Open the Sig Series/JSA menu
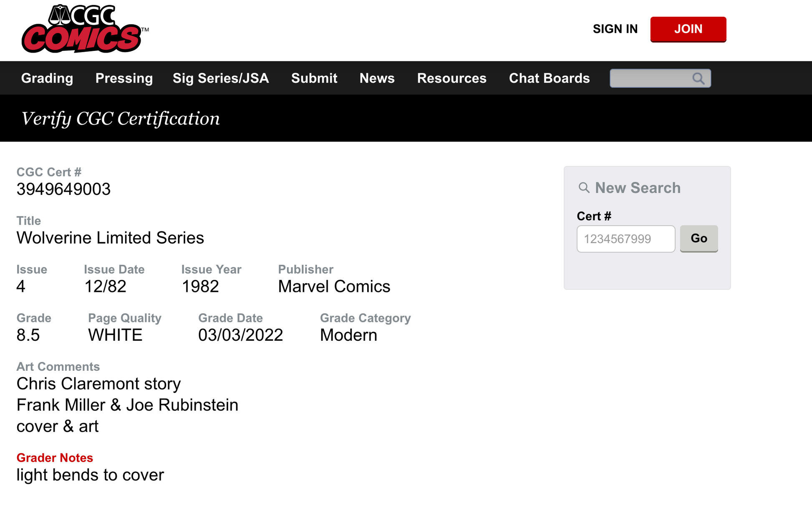The width and height of the screenshot is (812, 528). [x=221, y=78]
